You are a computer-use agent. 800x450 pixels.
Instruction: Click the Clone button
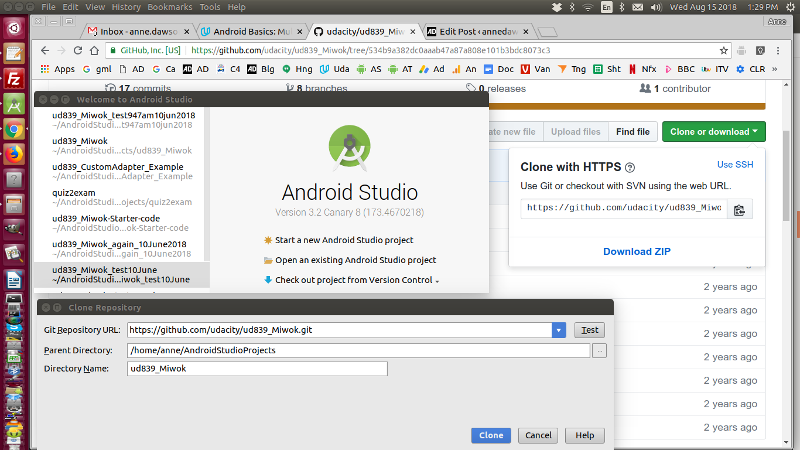tap(491, 435)
